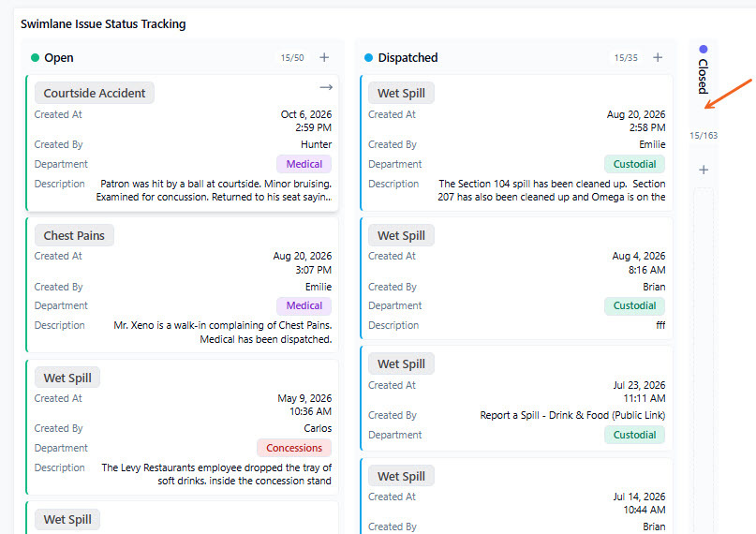Screen dimensions: 756x534
Task: Open the Wet Spill card dated Jul 23, 2026
Action: point(401,363)
